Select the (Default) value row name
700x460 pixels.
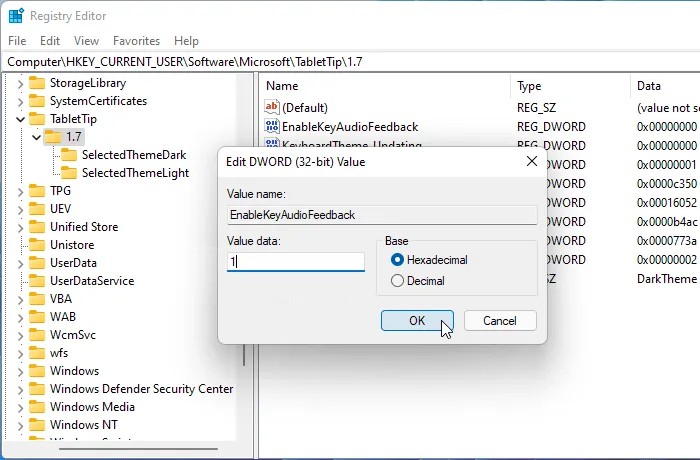305,108
